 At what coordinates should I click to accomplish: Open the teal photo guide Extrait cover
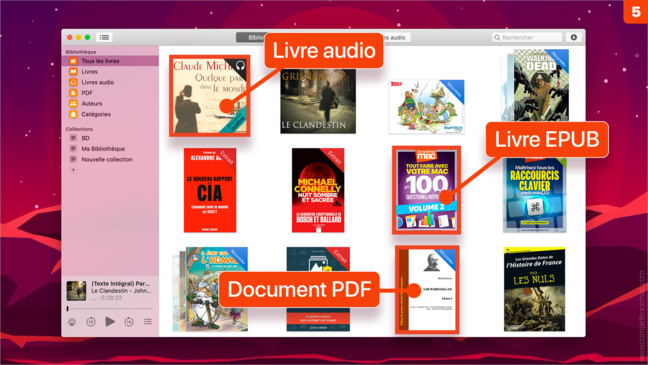318,289
